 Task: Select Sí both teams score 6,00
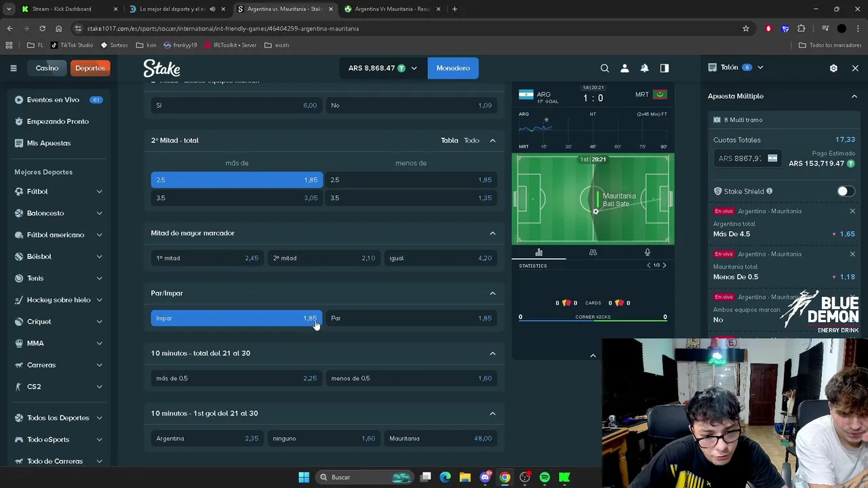tap(237, 105)
